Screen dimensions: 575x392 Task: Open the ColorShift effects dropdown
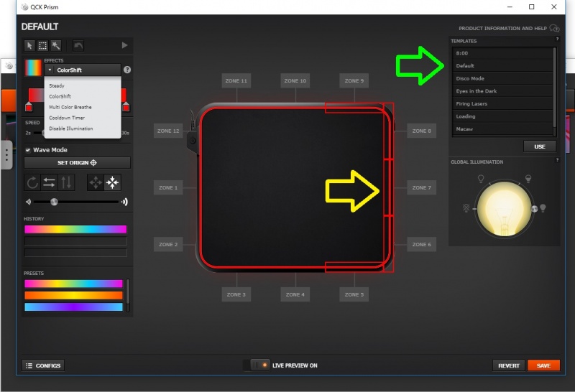pos(83,70)
